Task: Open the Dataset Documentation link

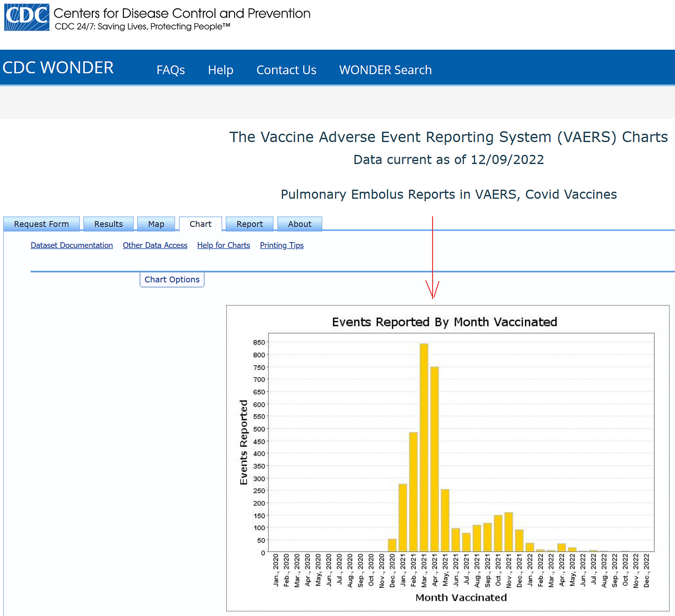Action: point(72,245)
